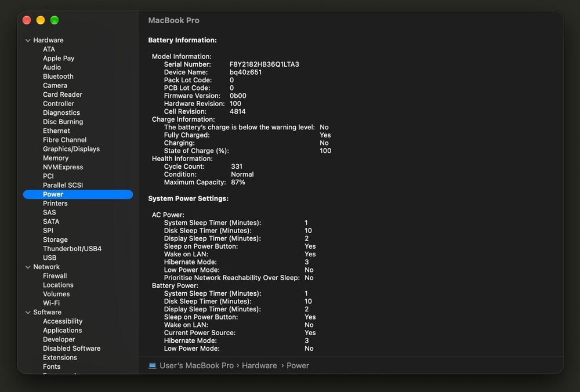Click firmware version 0b00 value
This screenshot has height=392, width=580.
pyautogui.click(x=238, y=96)
